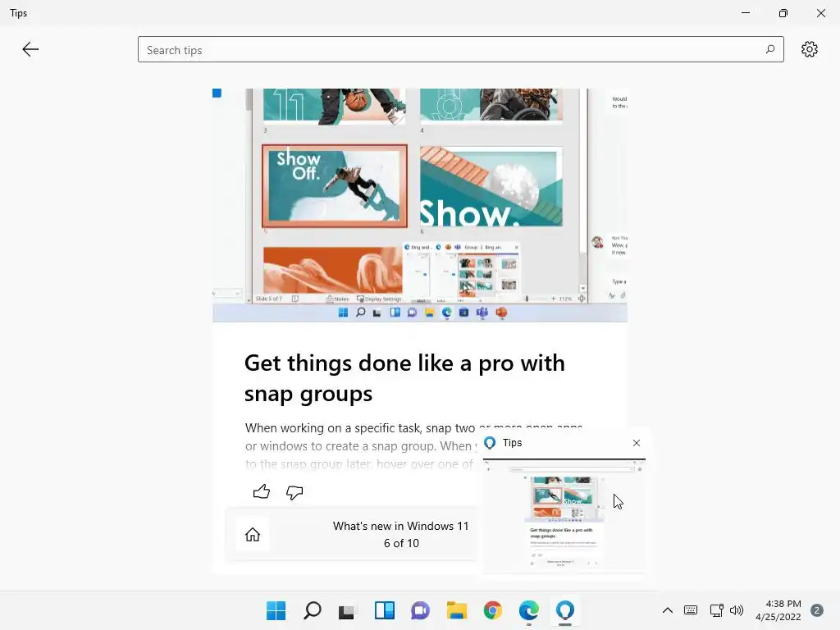Screen dimensions: 840x630
Task: Open the Windows Start menu
Action: point(276,610)
